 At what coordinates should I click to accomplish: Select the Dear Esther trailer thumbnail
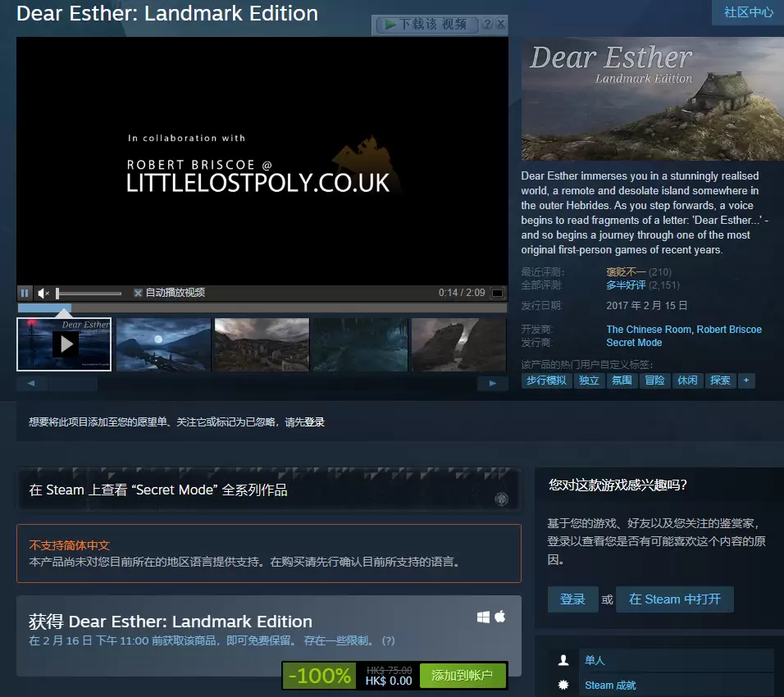tap(64, 344)
